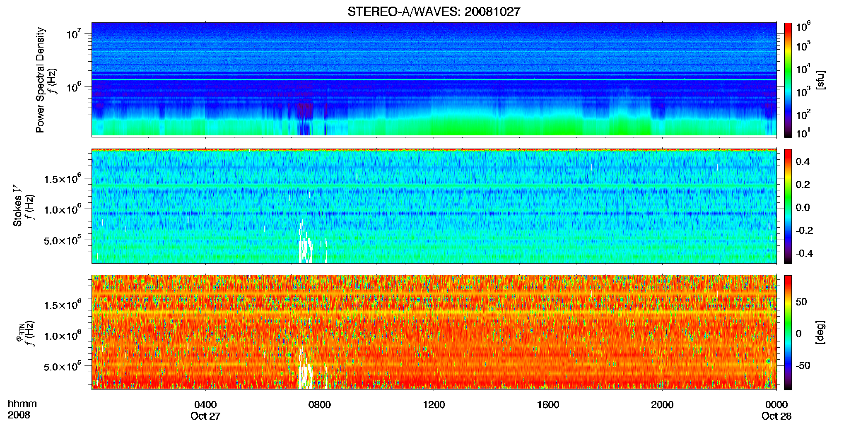This screenshot has height=447, width=868.
Task: Click the [deg] unit label
Action: tap(820, 332)
